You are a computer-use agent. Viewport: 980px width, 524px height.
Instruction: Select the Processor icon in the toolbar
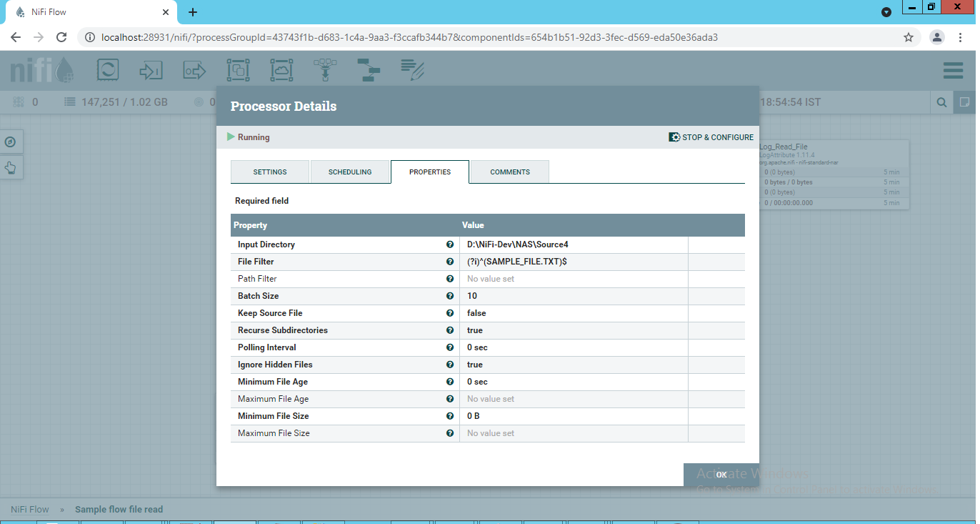point(107,70)
